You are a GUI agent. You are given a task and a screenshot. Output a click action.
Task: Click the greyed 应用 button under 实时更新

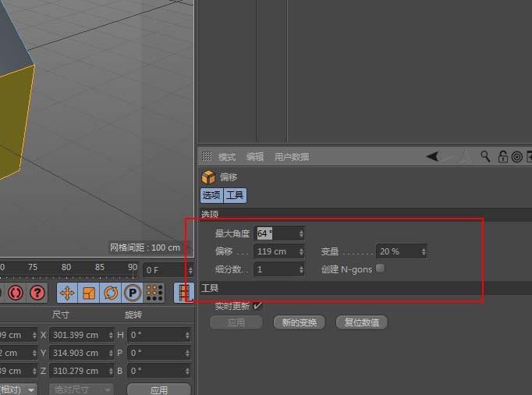point(236,322)
